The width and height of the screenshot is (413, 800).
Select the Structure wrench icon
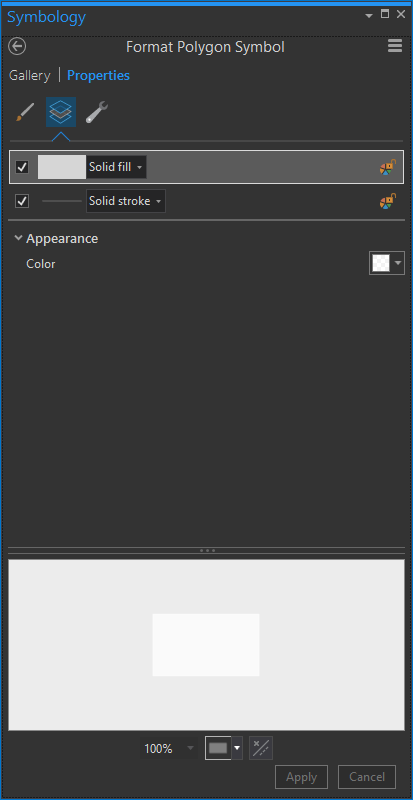coord(96,112)
